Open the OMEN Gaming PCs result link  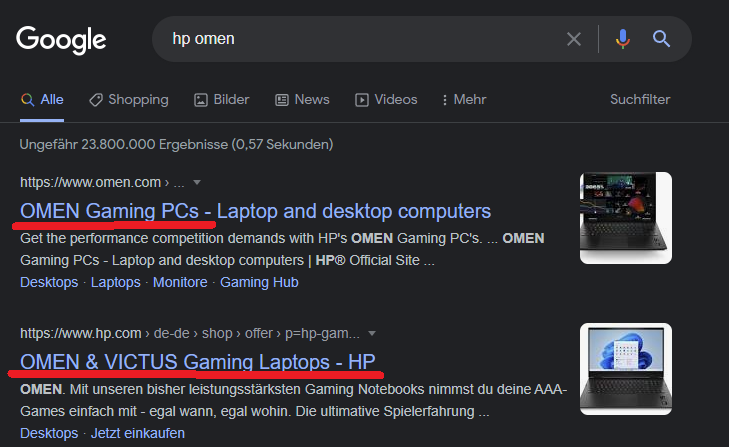pos(255,211)
